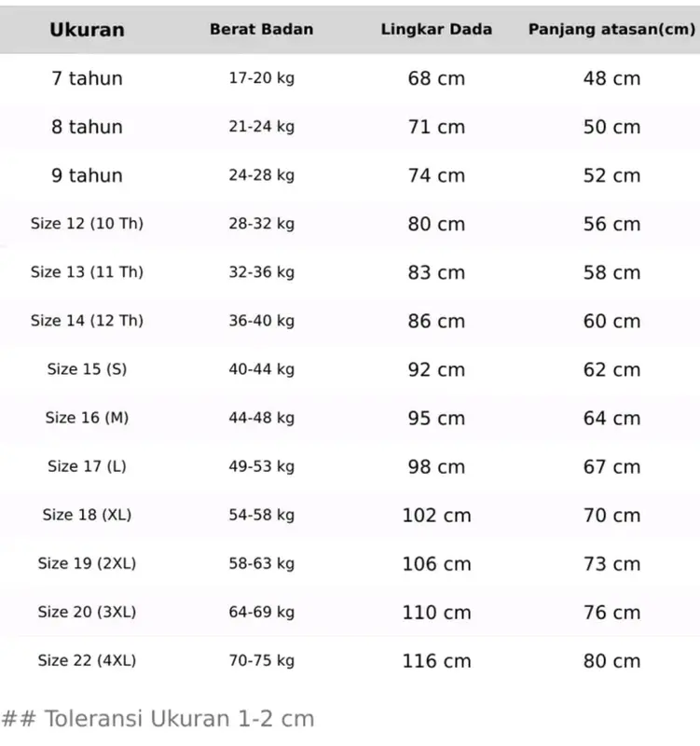
Task: Select the Size 17 (L) row label
Action: (87, 466)
